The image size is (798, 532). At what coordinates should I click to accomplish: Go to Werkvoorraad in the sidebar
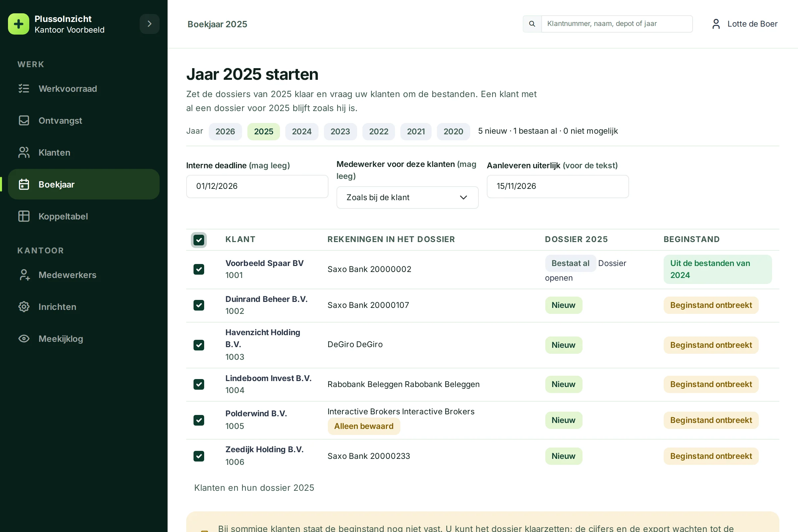pyautogui.click(x=83, y=88)
